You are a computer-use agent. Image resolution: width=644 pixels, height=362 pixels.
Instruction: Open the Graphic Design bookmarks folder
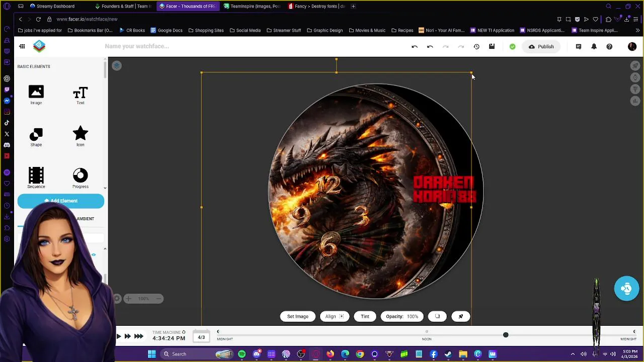[324, 30]
